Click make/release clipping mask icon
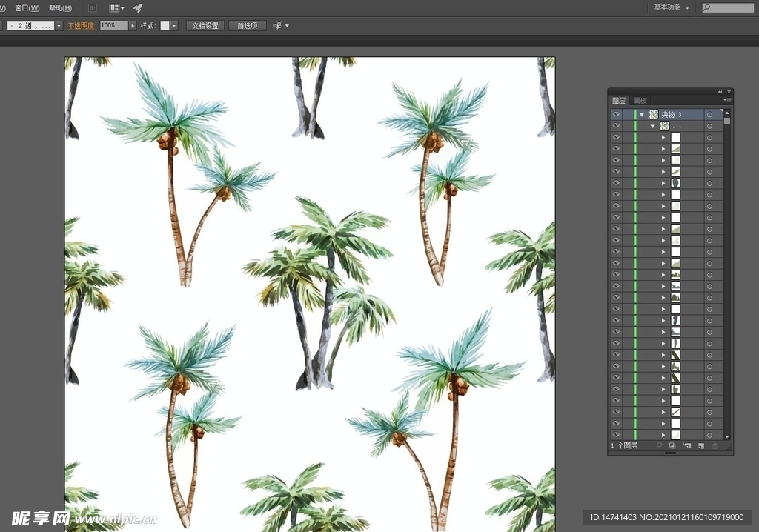 (672, 445)
